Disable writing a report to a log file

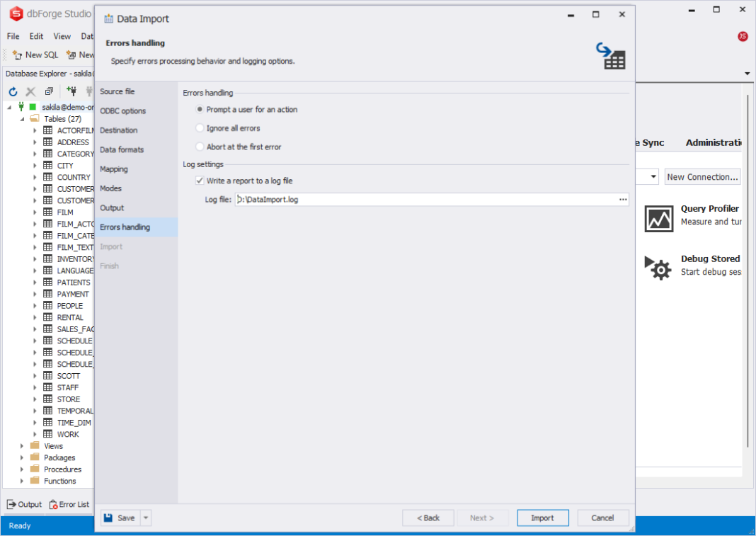pyautogui.click(x=200, y=181)
